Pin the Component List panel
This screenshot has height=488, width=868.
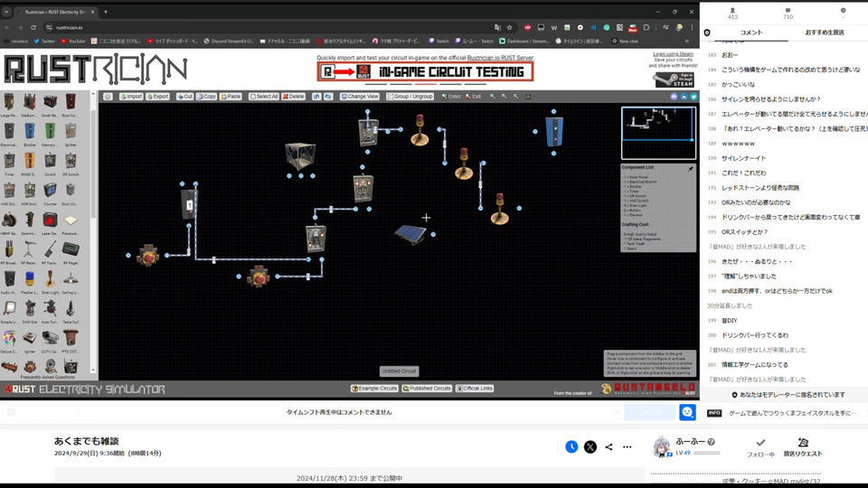click(690, 169)
